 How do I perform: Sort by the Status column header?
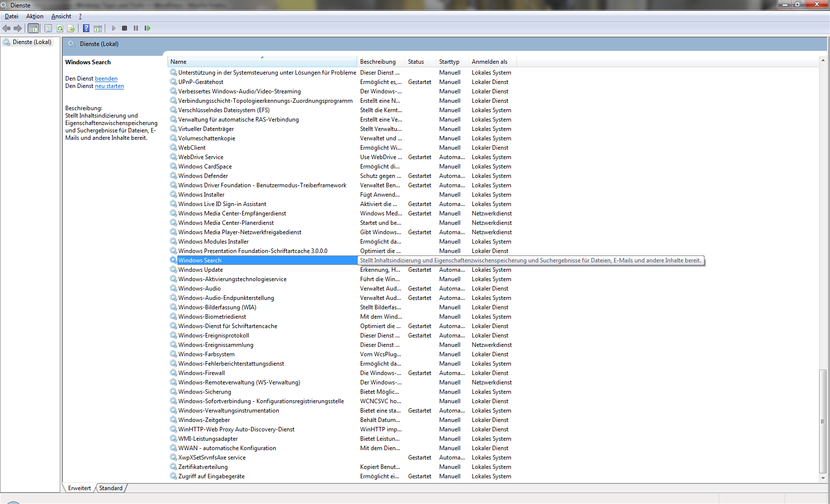tap(420, 62)
